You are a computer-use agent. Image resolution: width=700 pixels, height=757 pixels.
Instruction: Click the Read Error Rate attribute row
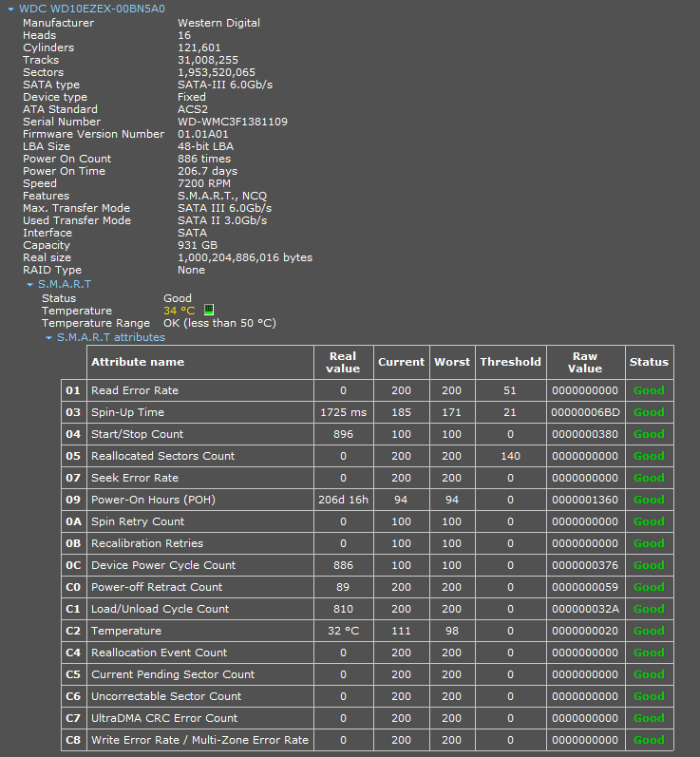pyautogui.click(x=368, y=390)
